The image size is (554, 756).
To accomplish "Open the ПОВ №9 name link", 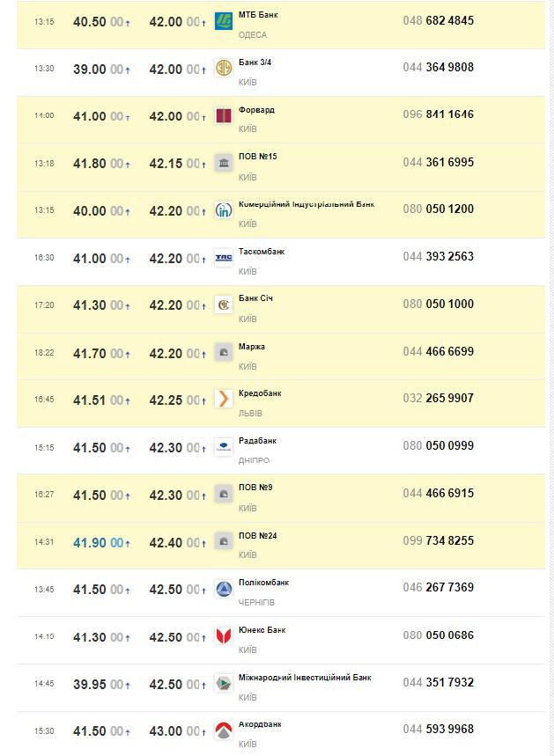I will pyautogui.click(x=255, y=488).
